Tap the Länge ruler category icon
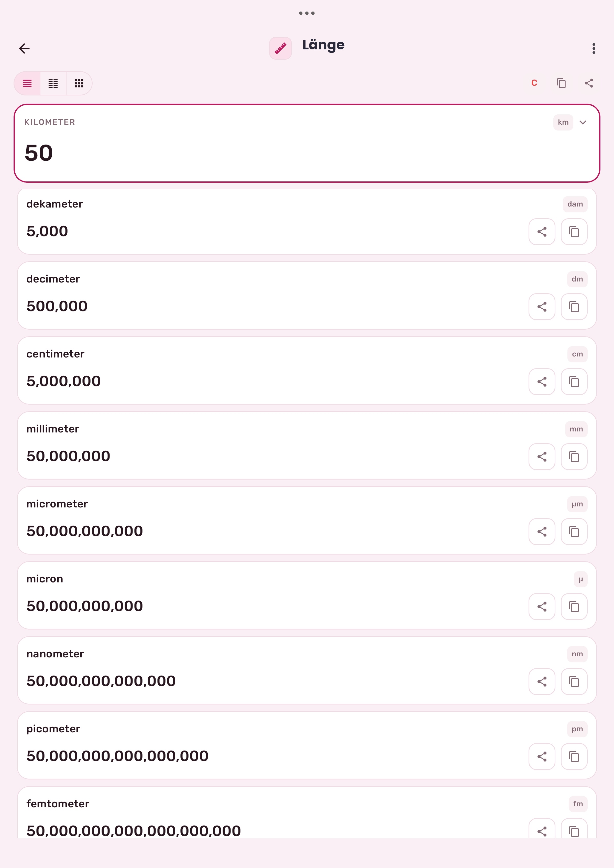 coord(280,48)
